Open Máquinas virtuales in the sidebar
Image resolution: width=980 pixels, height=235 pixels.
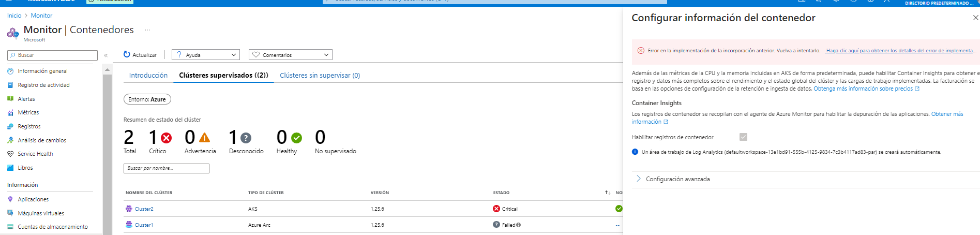pos(41,213)
